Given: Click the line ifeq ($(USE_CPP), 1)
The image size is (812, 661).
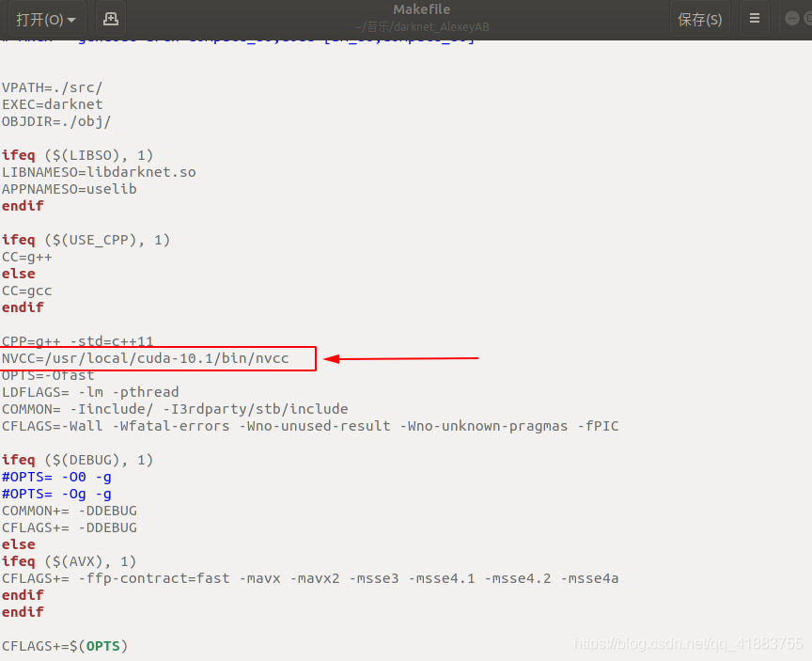Looking at the screenshot, I should point(86,240).
